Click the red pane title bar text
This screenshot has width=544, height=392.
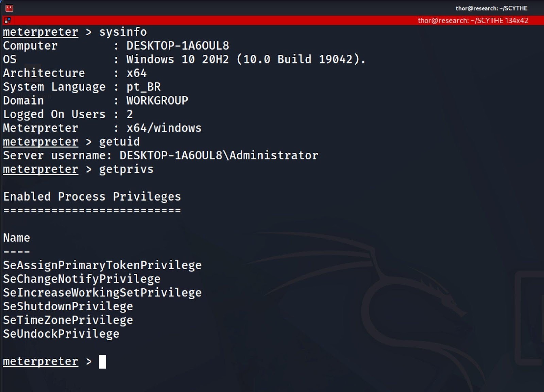coord(473,20)
